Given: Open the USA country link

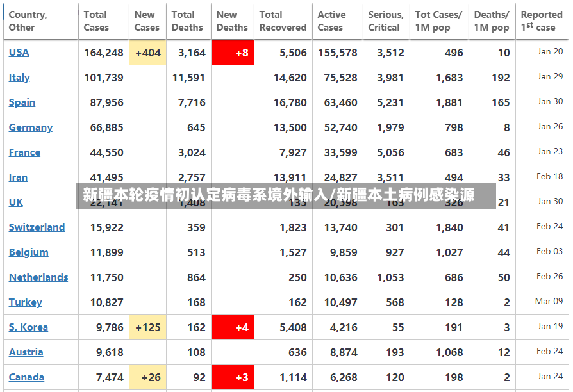Looking at the screenshot, I should (19, 53).
